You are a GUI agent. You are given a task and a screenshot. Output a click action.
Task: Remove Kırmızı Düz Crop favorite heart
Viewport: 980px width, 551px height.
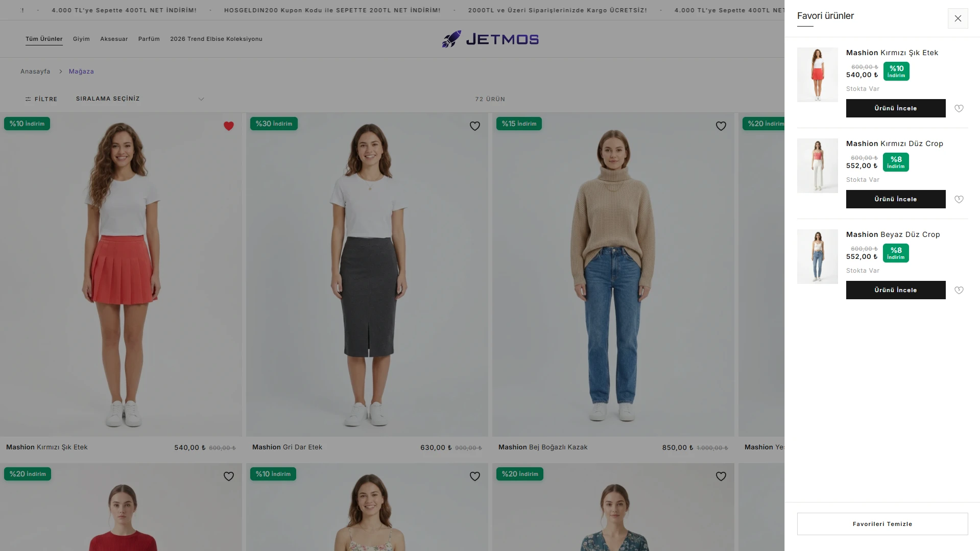click(959, 199)
